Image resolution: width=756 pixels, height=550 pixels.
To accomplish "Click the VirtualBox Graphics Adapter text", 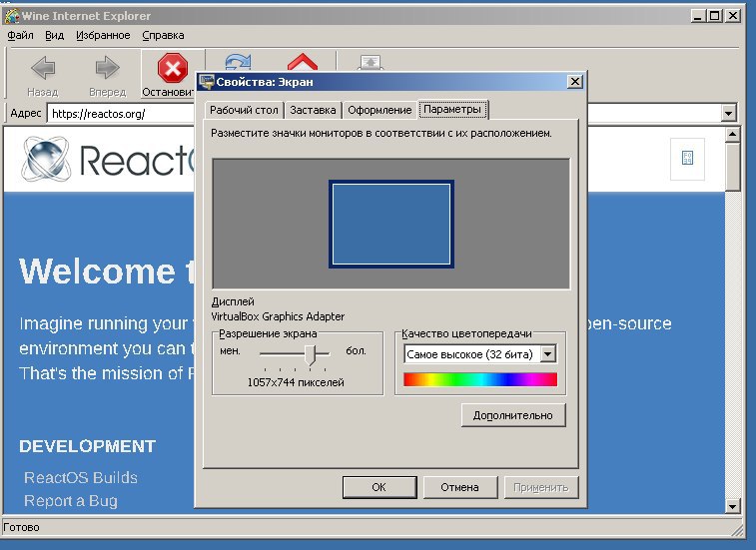I will [x=278, y=316].
